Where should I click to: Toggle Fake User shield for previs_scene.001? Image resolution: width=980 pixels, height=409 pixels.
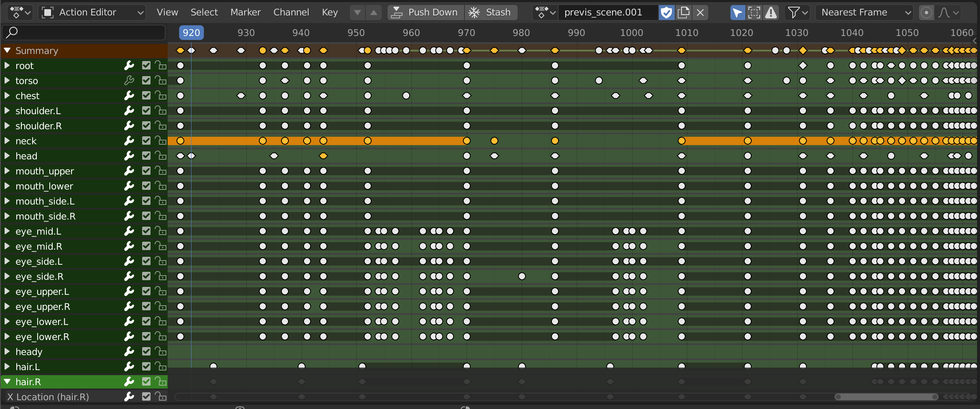[666, 13]
